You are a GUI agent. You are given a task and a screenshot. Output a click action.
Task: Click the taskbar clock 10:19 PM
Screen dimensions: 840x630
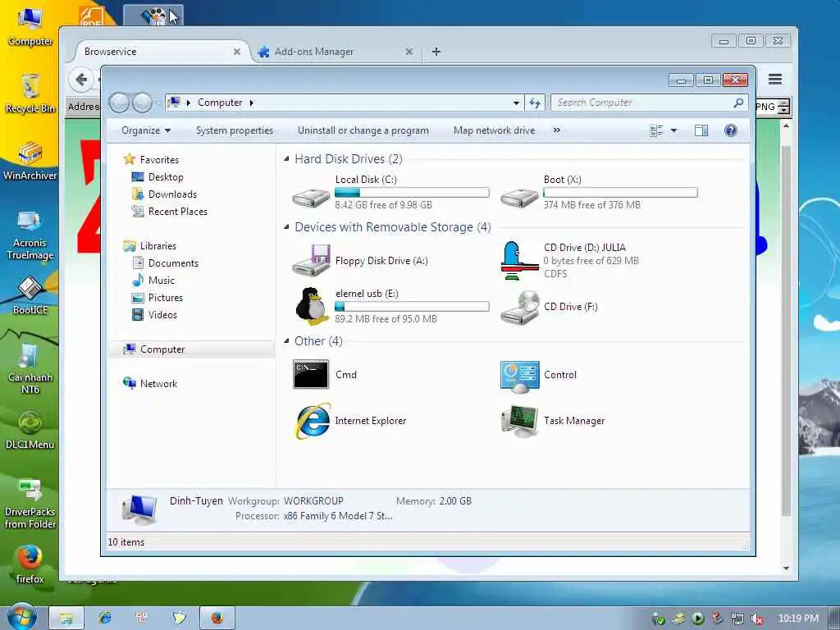pyautogui.click(x=798, y=619)
